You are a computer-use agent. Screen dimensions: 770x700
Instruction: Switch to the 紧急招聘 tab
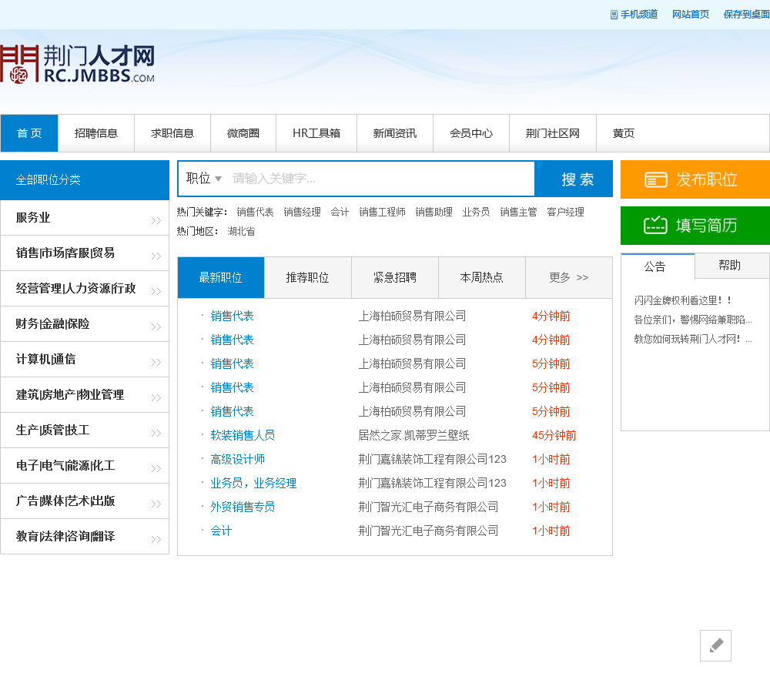(394, 278)
